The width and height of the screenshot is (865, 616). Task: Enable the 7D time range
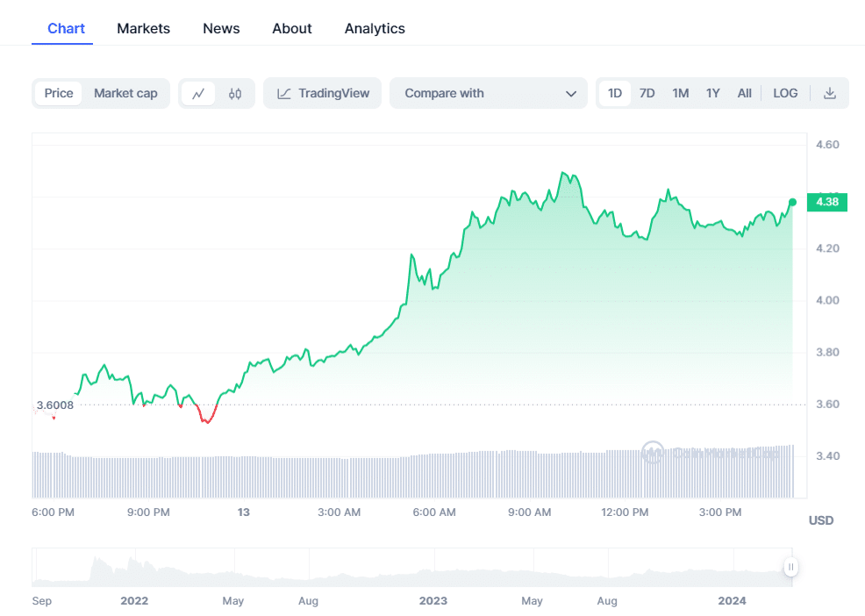(647, 93)
